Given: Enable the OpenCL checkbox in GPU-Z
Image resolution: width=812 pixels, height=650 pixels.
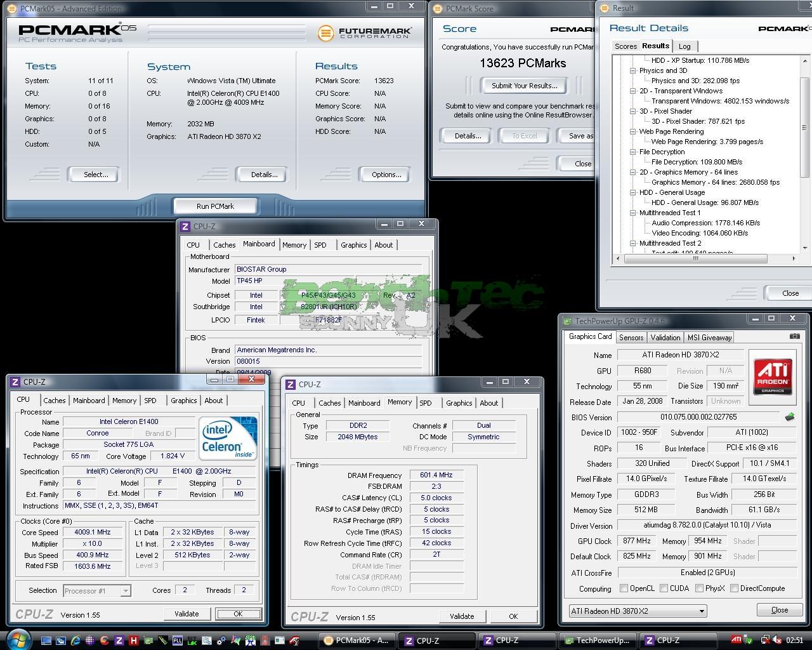Looking at the screenshot, I should (x=624, y=588).
